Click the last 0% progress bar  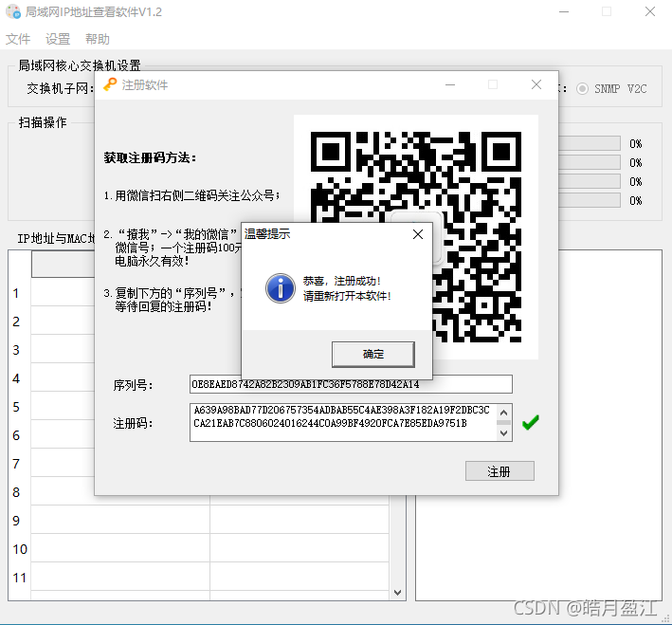click(x=590, y=200)
